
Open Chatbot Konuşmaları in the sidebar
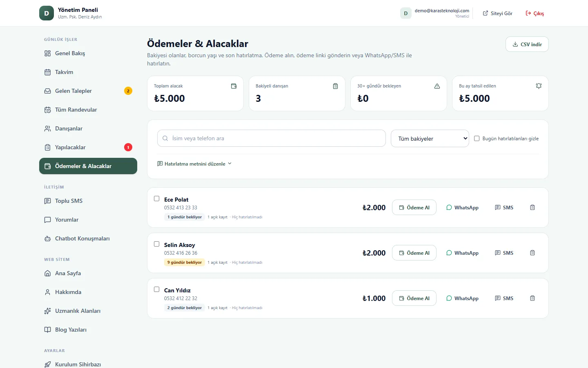(x=88, y=238)
